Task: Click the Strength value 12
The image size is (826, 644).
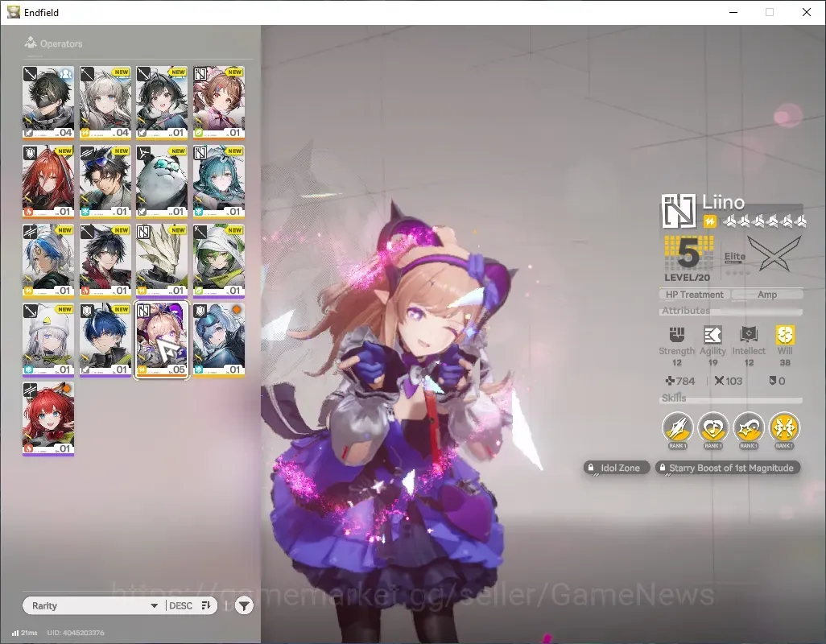Action: pos(677,362)
